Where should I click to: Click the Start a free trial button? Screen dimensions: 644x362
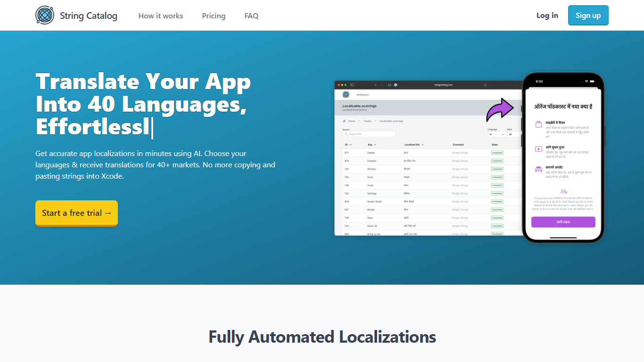[x=76, y=213]
